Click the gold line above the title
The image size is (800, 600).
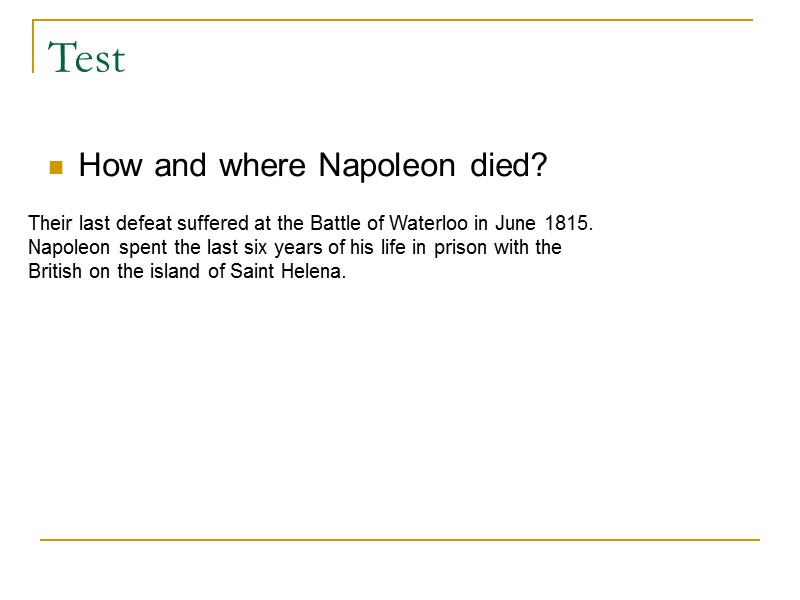(400, 20)
